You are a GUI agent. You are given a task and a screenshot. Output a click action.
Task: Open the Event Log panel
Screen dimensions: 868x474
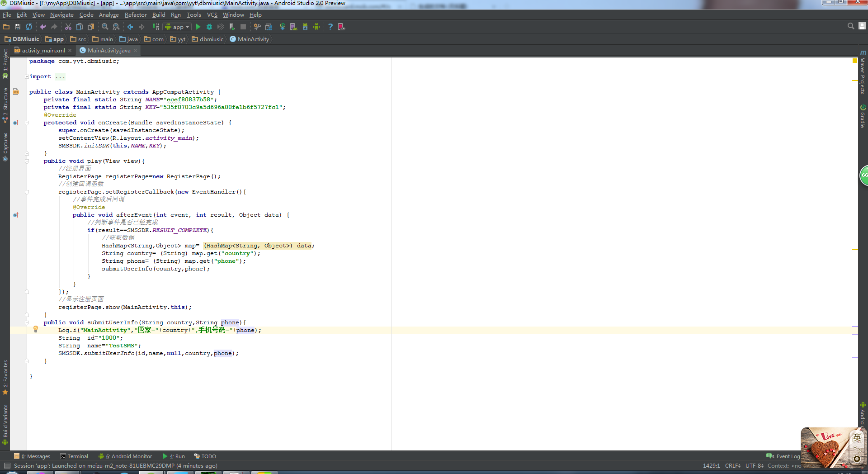point(783,456)
